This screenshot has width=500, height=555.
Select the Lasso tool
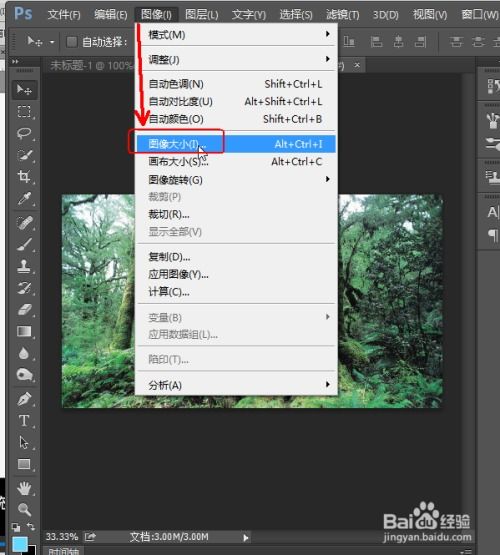[24, 133]
